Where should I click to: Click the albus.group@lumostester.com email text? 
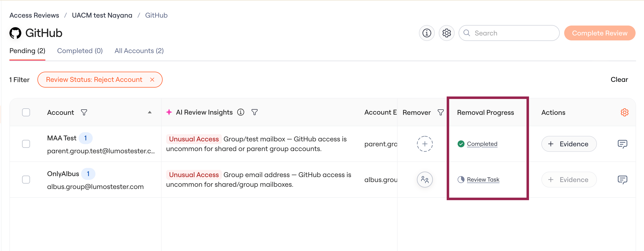(x=95, y=187)
